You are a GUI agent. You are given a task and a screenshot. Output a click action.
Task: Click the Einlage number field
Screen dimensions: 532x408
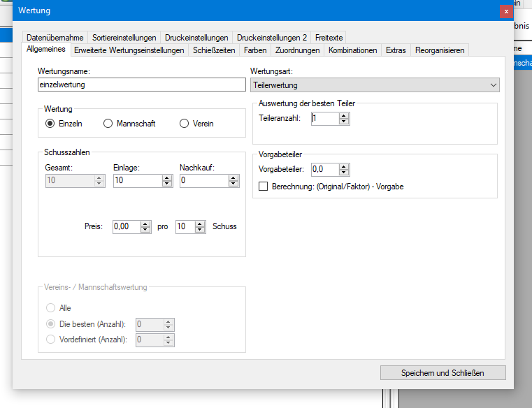[136, 181]
